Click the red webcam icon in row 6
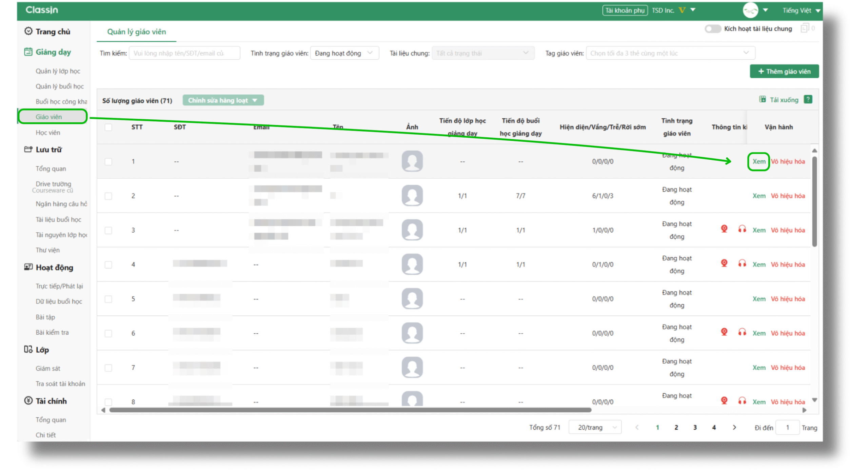The width and height of the screenshot is (868, 473). coord(724,332)
